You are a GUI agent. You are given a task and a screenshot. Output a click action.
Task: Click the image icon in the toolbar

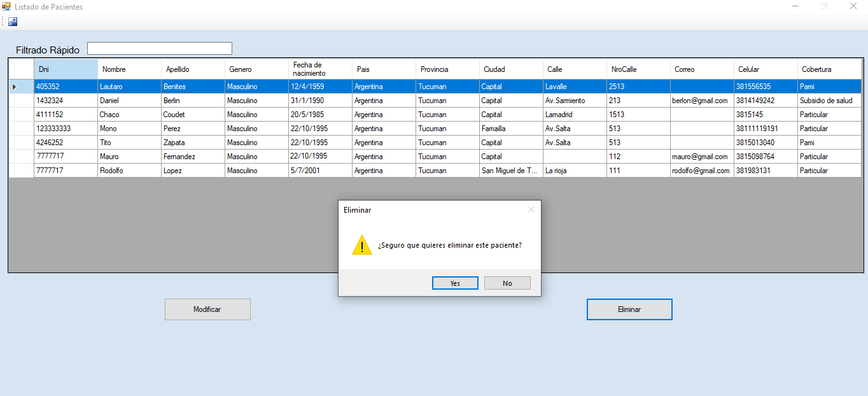coord(13,22)
